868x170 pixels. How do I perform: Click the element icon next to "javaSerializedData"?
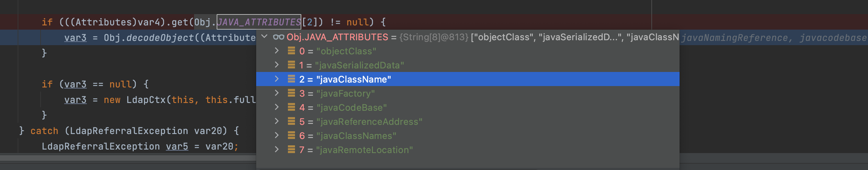pos(291,65)
